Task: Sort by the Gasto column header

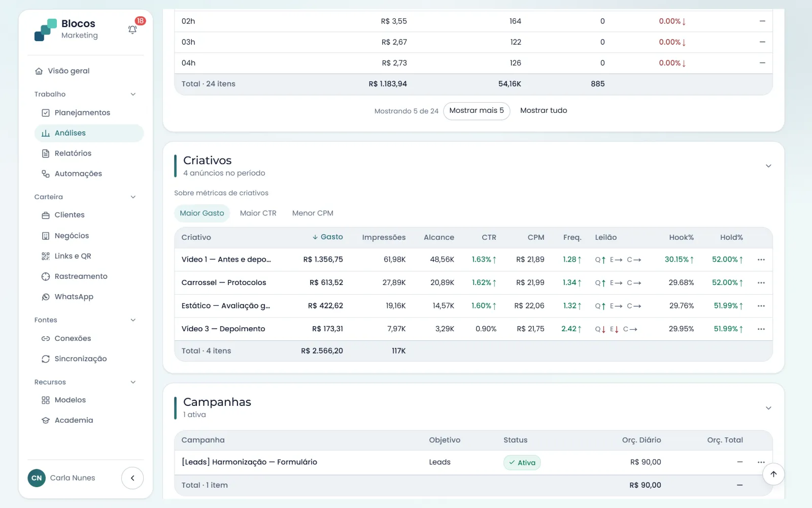Action: pos(327,237)
